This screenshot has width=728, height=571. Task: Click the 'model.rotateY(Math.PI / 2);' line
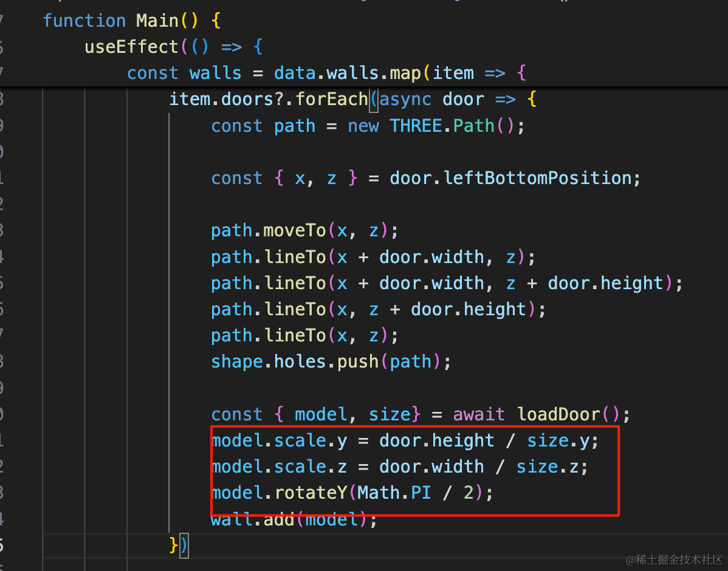click(x=352, y=493)
